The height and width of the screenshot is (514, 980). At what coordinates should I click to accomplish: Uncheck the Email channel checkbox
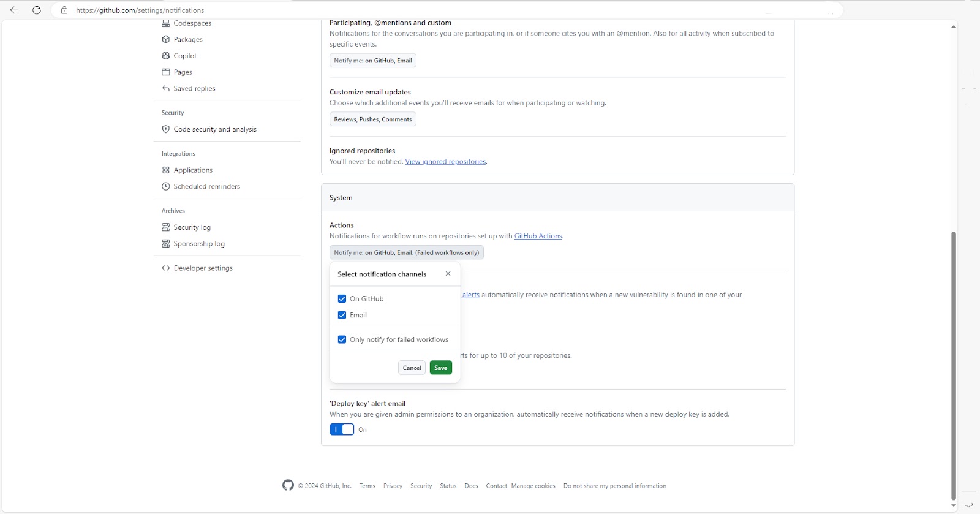[x=342, y=315]
